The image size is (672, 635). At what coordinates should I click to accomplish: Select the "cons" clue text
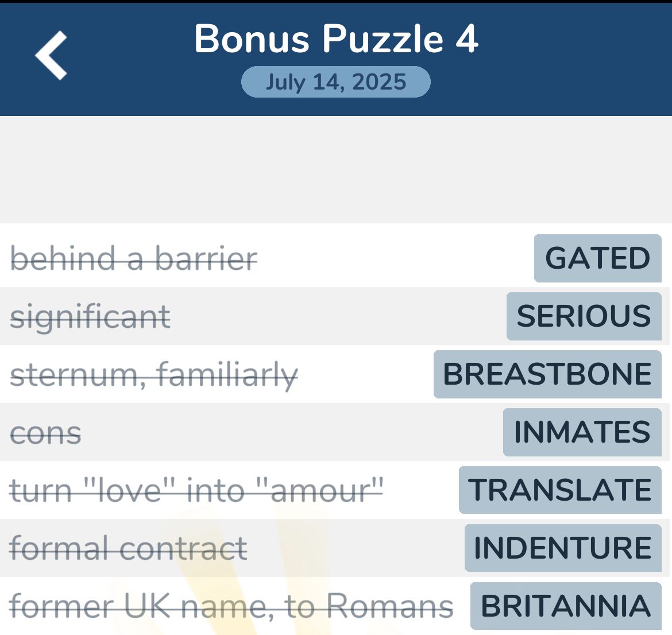(x=46, y=433)
